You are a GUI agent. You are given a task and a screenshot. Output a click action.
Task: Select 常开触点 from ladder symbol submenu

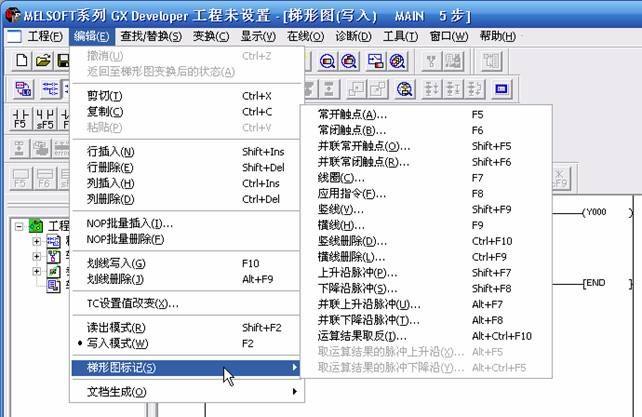point(352,115)
